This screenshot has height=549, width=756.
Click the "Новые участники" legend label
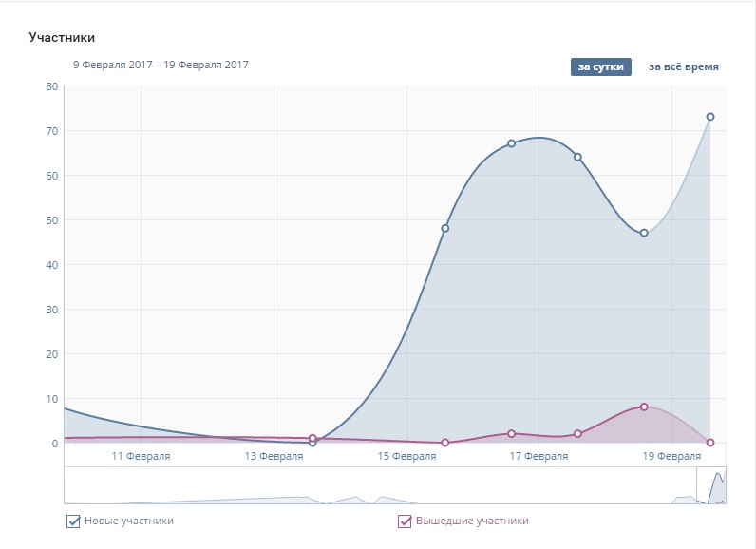(x=129, y=521)
